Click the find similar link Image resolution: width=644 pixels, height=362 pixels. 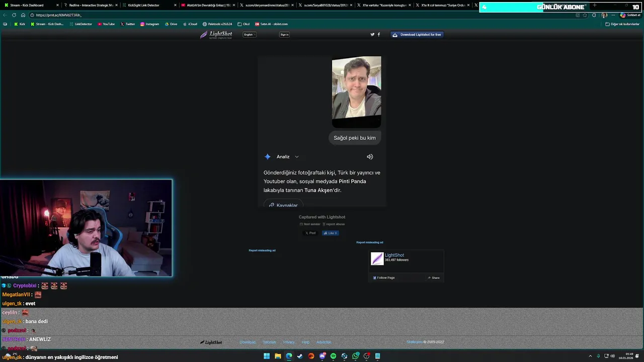[310, 224]
